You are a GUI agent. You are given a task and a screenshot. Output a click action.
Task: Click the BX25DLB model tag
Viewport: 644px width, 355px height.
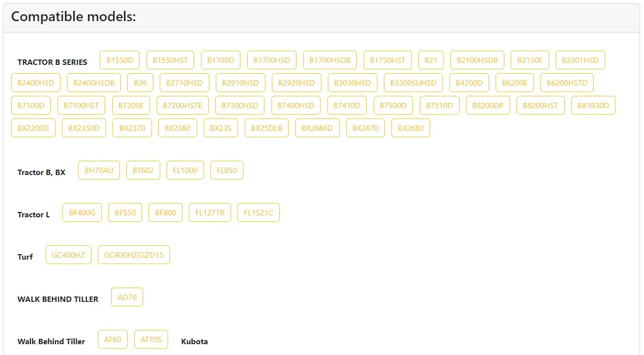tap(267, 128)
